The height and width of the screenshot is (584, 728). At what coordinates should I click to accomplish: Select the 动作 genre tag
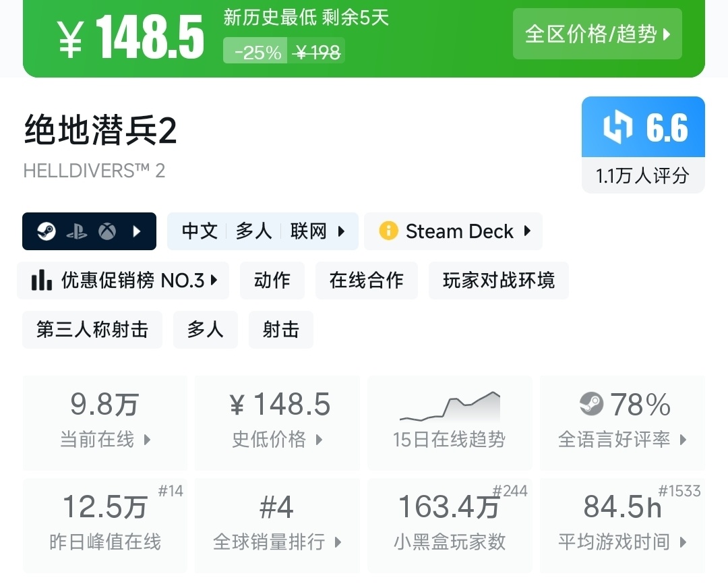coord(272,280)
